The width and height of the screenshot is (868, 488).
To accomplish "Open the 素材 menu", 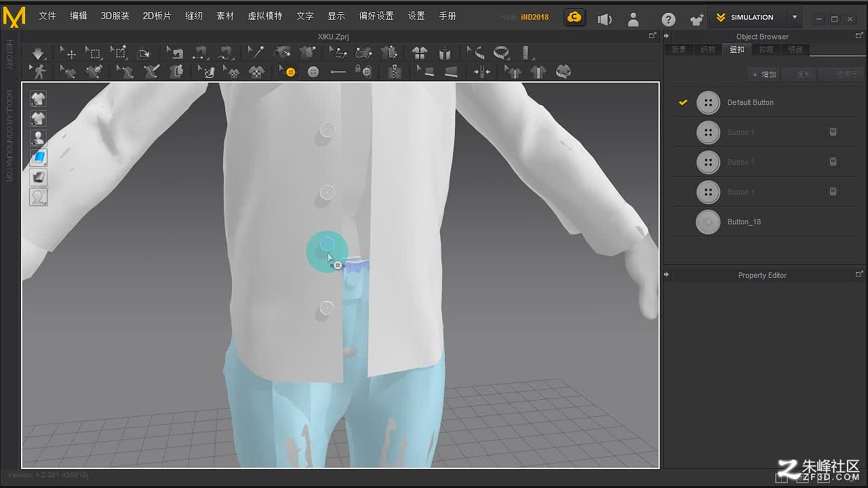I will (225, 16).
